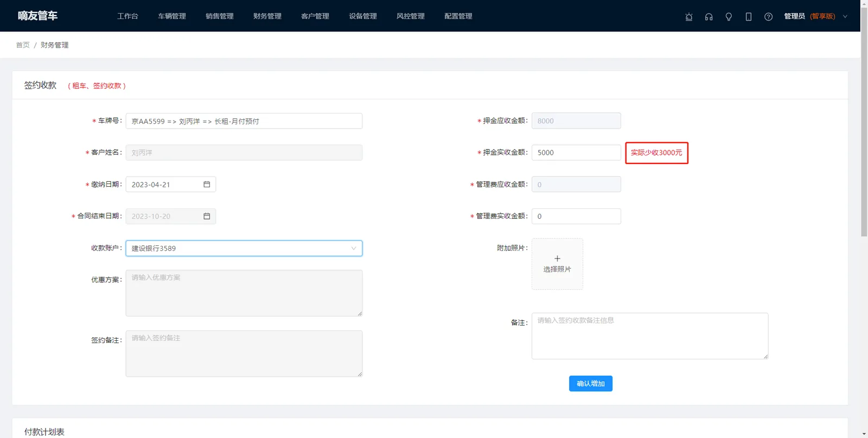Open the 车牌号 selection field
The image size is (868, 438).
244,121
